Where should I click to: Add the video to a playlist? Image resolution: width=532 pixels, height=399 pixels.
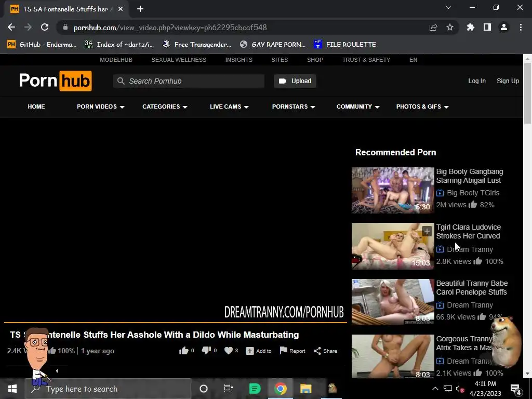(259, 351)
